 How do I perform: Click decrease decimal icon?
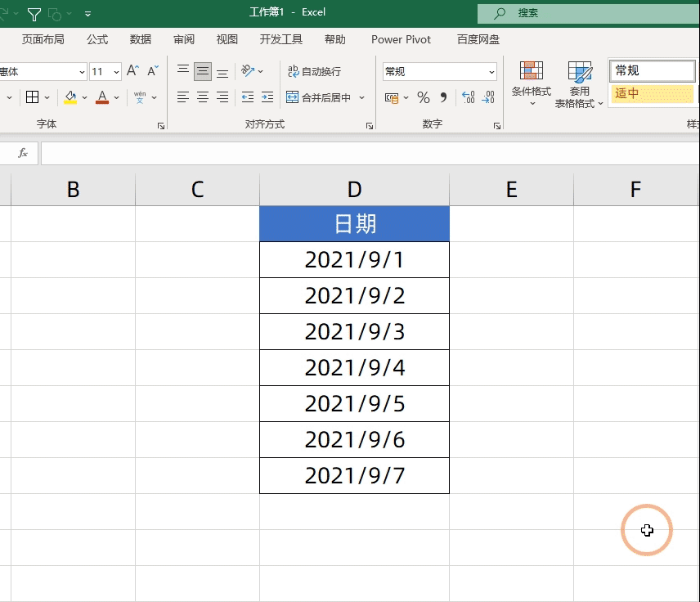pyautogui.click(x=488, y=97)
